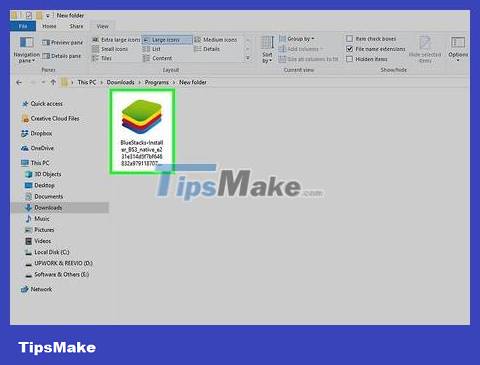Open UPWORK & REEVIO (D:) drive
This screenshot has height=365, width=480.
pos(59,263)
